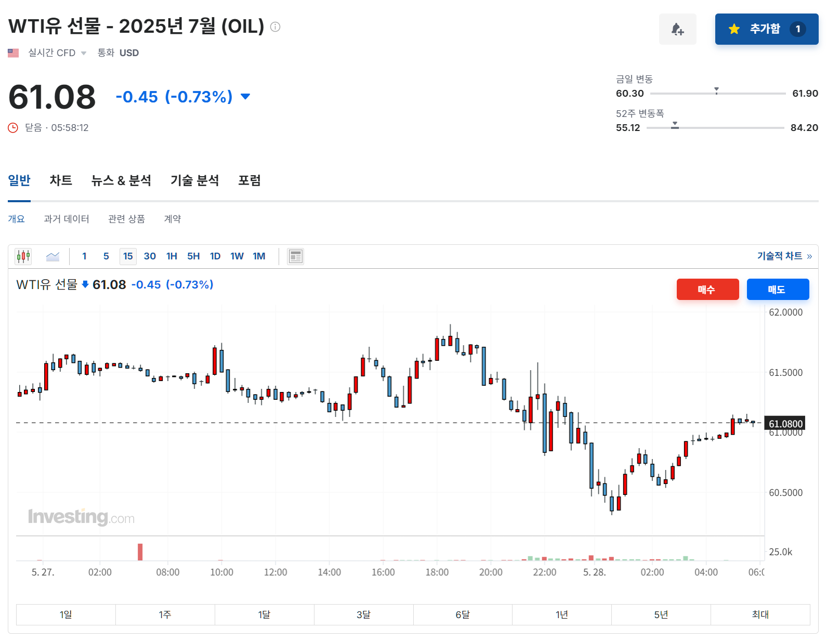Expand the 실시간 CFD dropdown
Image resolution: width=840 pixels, height=641 pixels.
click(x=84, y=53)
